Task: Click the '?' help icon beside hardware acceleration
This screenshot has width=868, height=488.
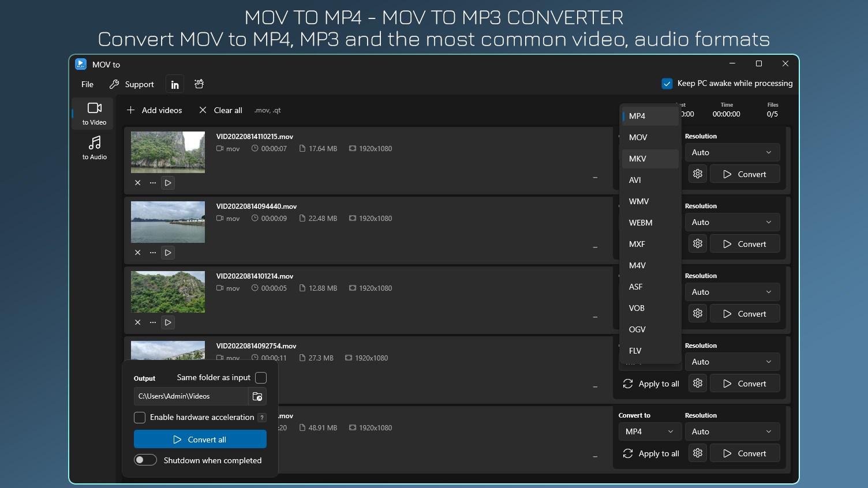Action: click(263, 417)
